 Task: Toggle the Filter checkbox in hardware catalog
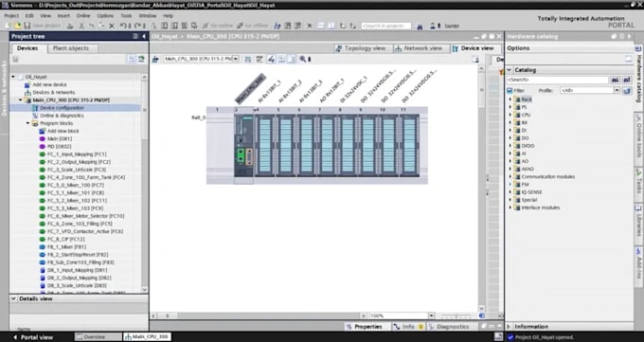(x=510, y=90)
